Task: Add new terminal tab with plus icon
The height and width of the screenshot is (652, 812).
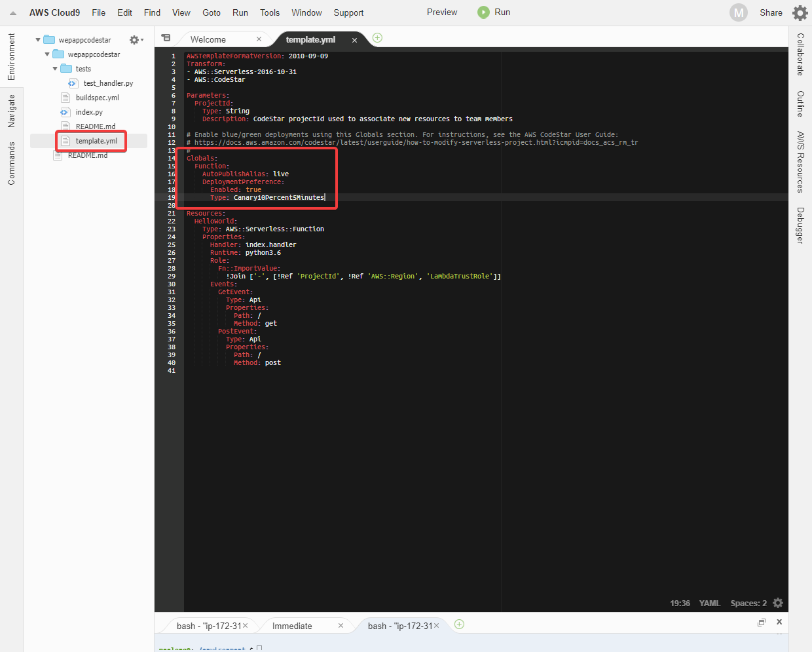Action: 459,624
